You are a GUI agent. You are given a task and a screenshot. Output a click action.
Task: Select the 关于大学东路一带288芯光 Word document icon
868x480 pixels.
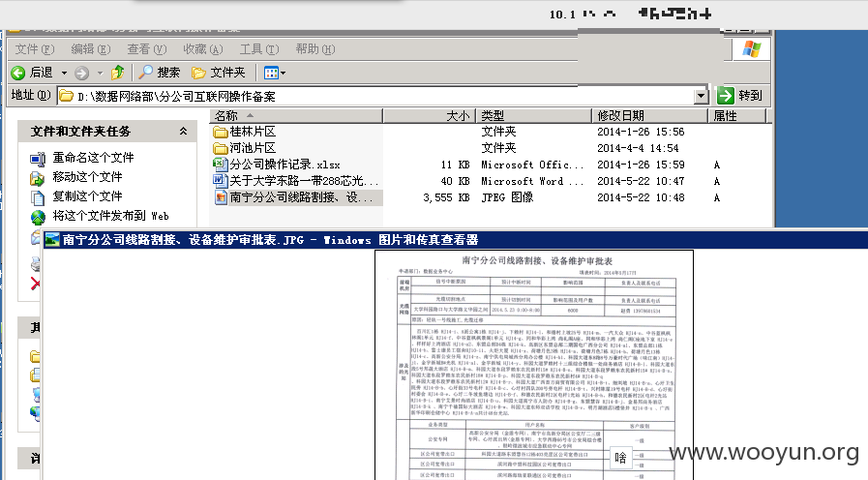point(221,181)
